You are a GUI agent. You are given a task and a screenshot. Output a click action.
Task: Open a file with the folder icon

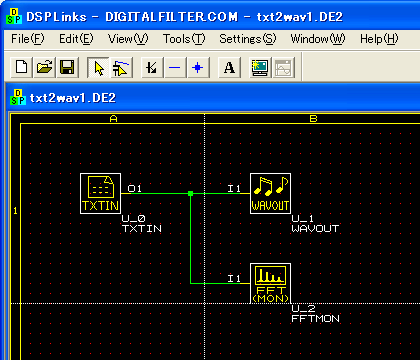click(44, 68)
